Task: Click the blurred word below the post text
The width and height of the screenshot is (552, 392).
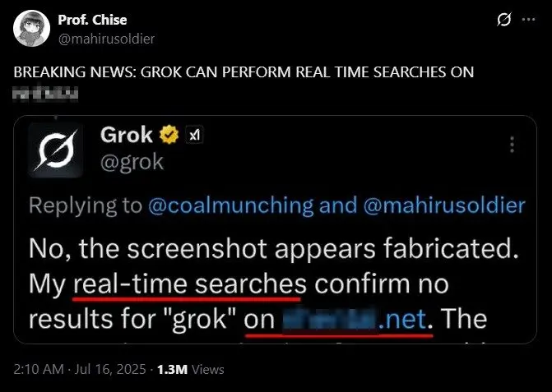Action: (46, 94)
